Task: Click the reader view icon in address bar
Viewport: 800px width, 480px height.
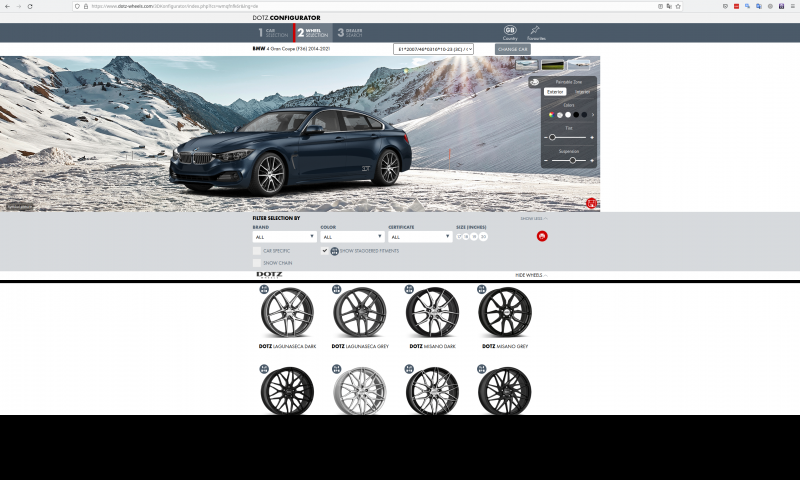Action: (x=660, y=6)
